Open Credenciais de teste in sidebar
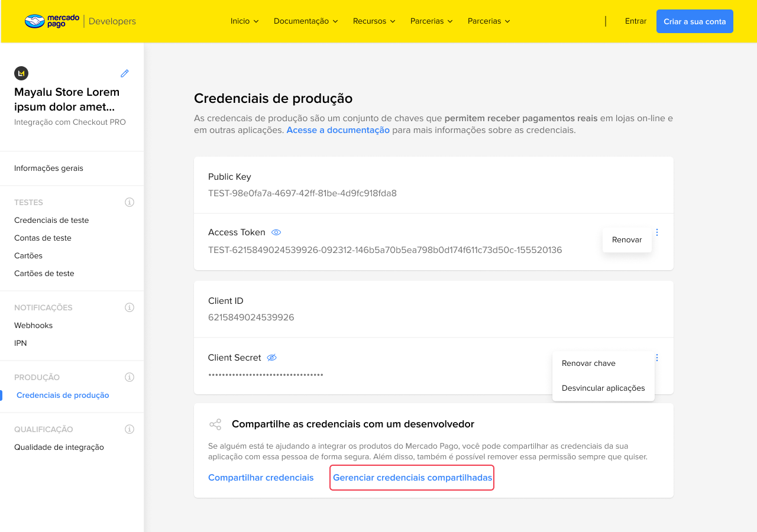757x532 pixels. point(51,220)
